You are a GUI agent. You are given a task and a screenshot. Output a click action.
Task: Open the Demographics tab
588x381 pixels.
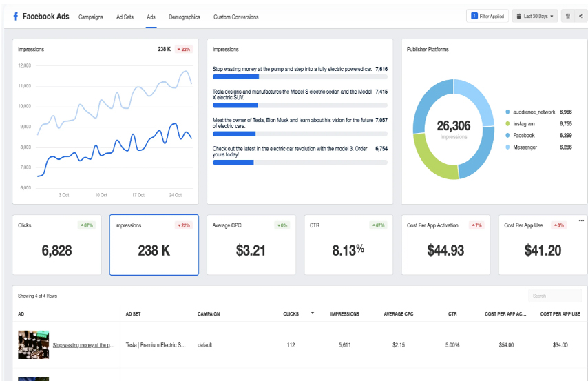click(x=184, y=17)
